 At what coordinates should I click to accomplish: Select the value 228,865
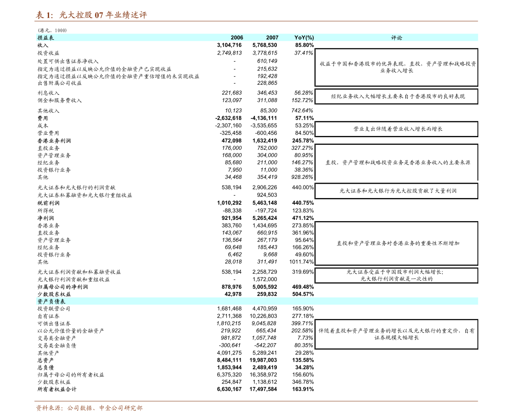coord(267,83)
